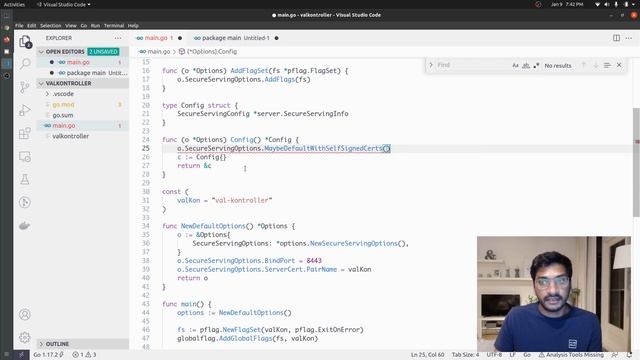Open the valkontroller binary file
This screenshot has width=640, height=360.
click(71, 136)
